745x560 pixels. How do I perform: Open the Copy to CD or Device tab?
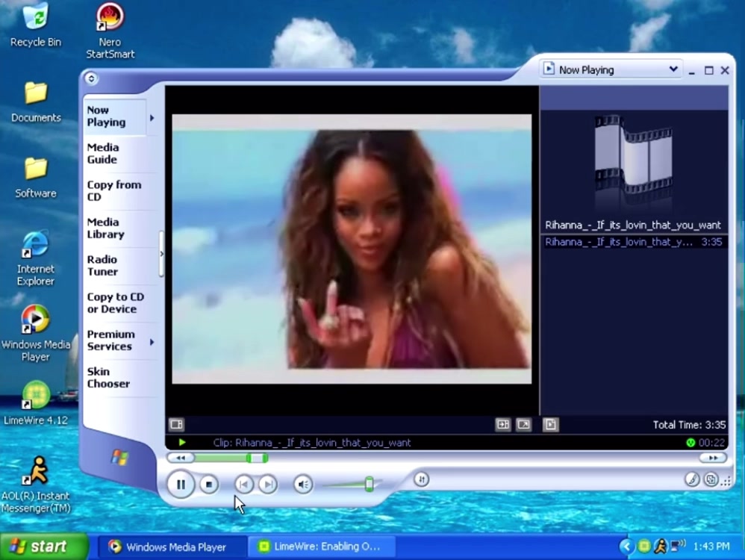(x=116, y=303)
